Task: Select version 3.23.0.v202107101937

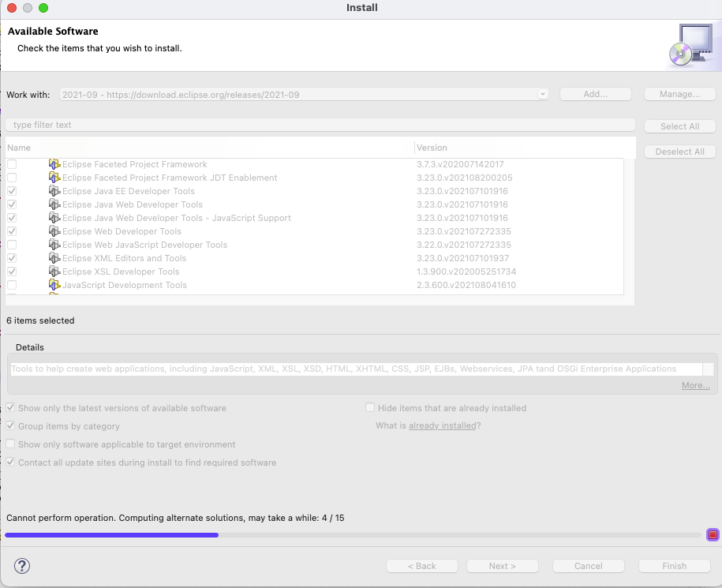Action: point(462,258)
